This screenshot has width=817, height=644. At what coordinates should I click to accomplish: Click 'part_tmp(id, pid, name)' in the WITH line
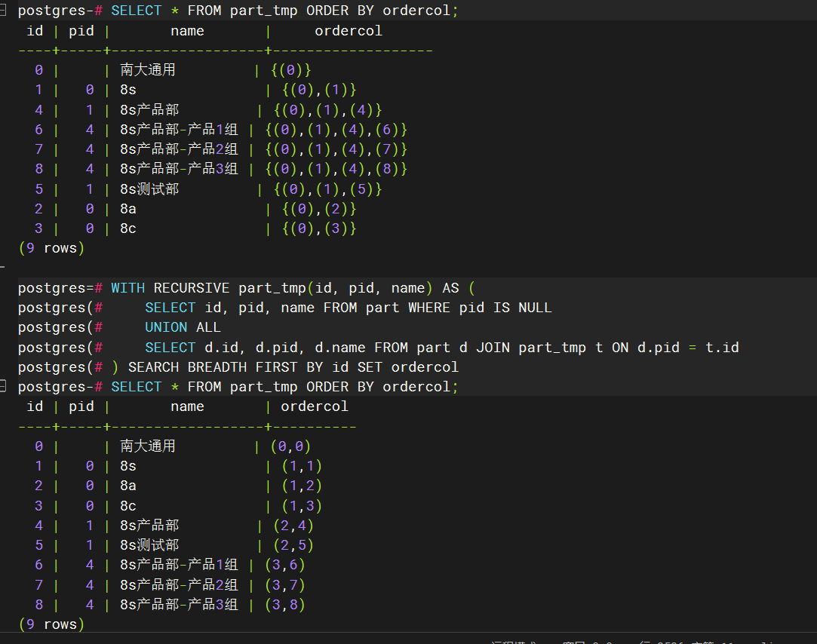click(x=336, y=288)
